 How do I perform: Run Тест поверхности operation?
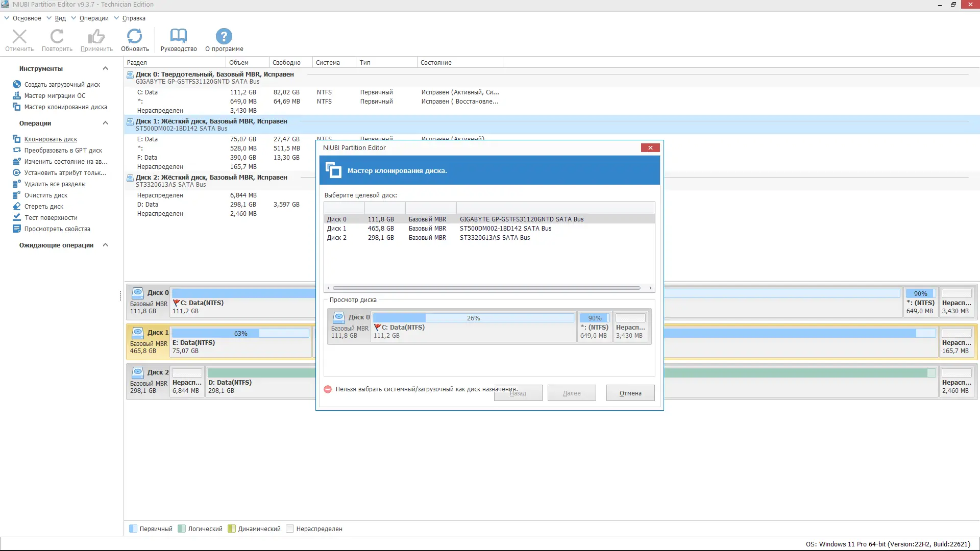pos(51,218)
